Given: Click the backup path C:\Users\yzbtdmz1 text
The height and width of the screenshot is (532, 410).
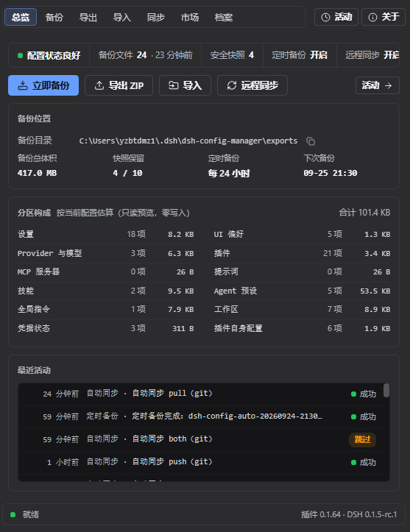Looking at the screenshot, I should (x=188, y=141).
